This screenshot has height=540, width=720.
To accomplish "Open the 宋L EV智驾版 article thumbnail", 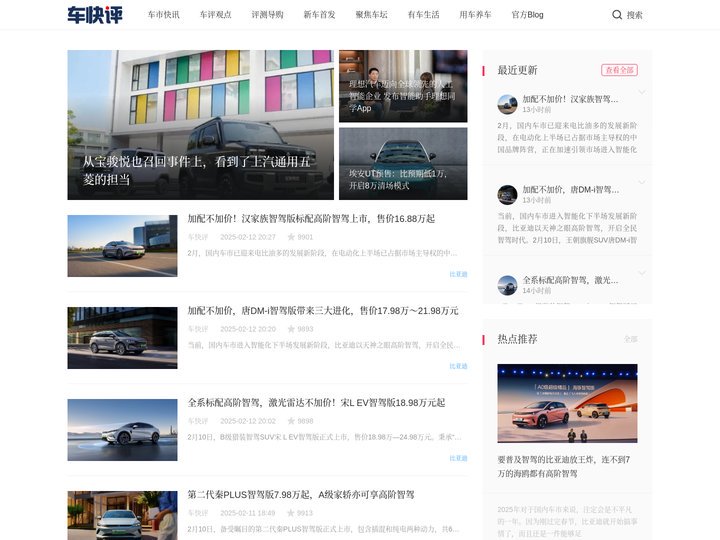I will [x=122, y=430].
